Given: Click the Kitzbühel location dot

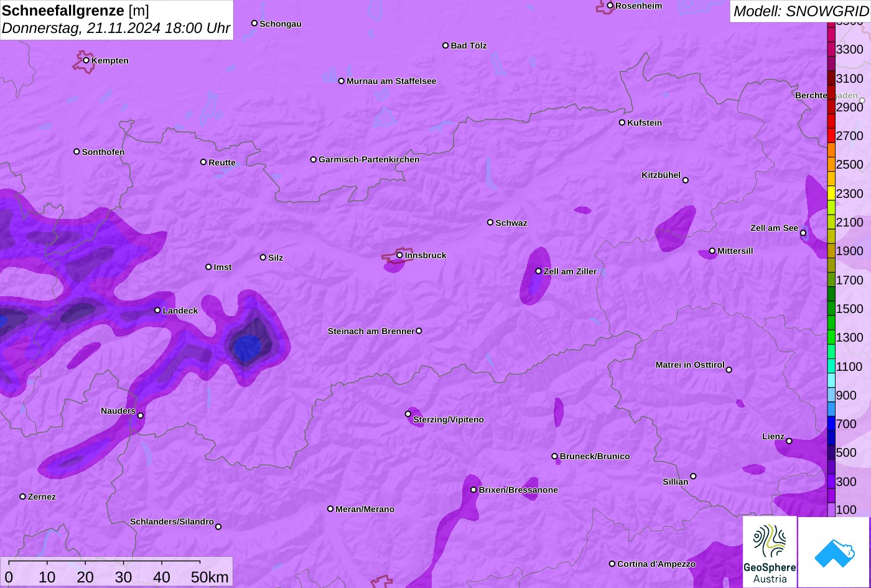Looking at the screenshot, I should pos(686,180).
